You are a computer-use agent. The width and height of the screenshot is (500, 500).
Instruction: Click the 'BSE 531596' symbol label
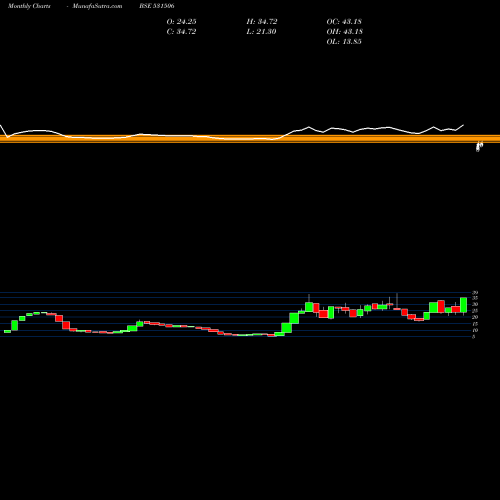(x=157, y=6)
